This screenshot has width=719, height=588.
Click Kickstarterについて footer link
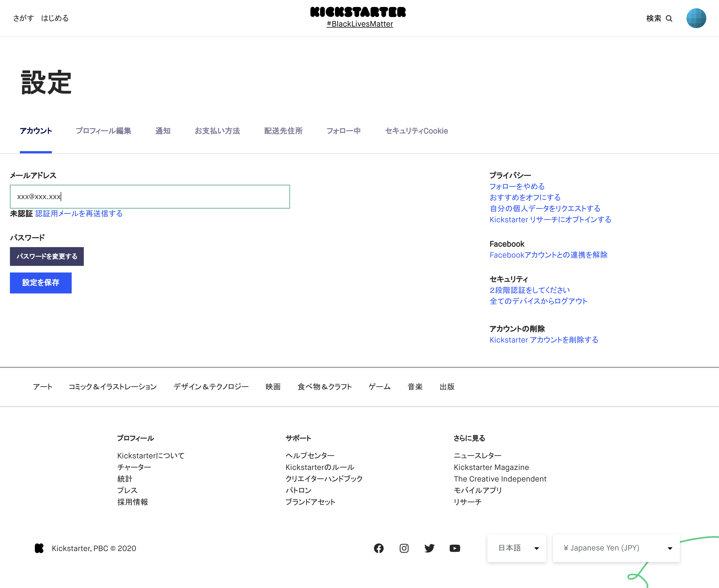point(151,456)
